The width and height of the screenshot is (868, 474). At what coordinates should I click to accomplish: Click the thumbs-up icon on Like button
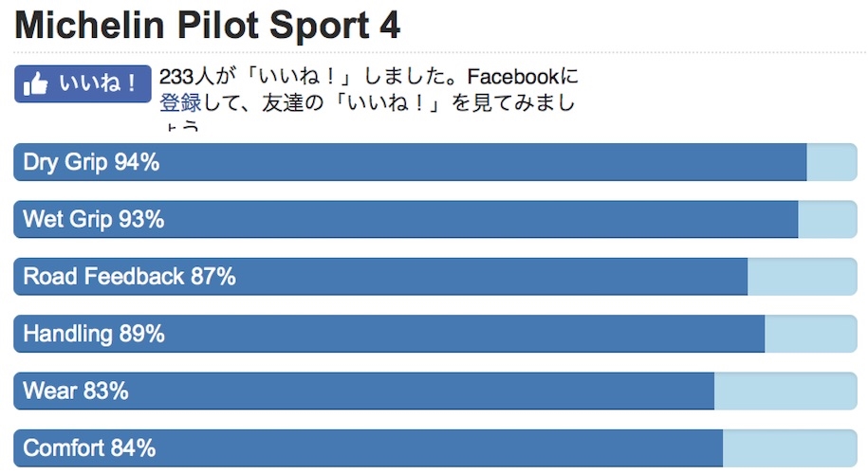[35, 84]
